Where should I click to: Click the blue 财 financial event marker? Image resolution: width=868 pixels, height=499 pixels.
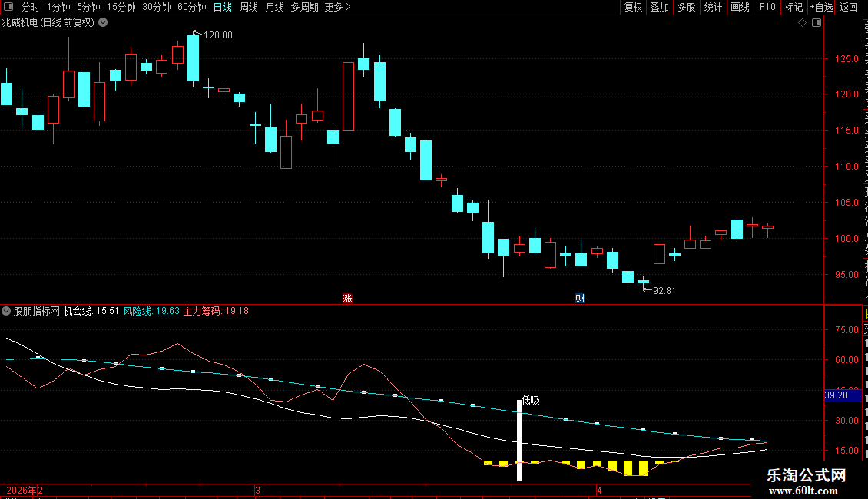[580, 298]
